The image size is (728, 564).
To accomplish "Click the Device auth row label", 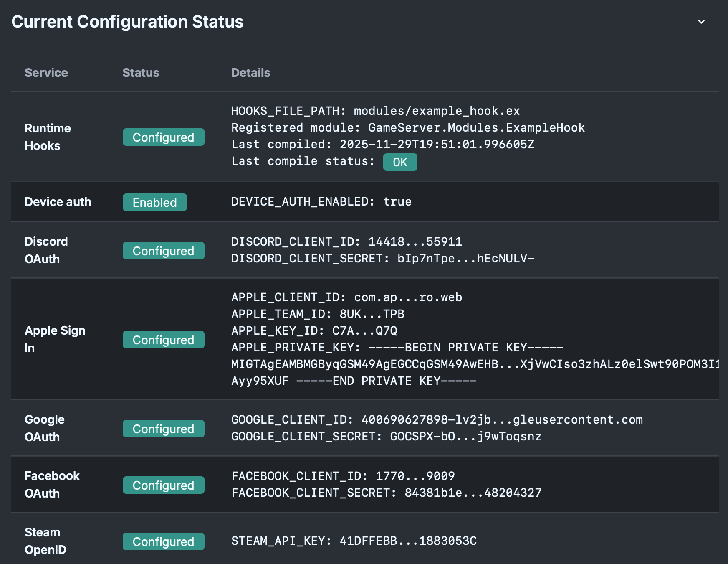I will click(x=58, y=202).
